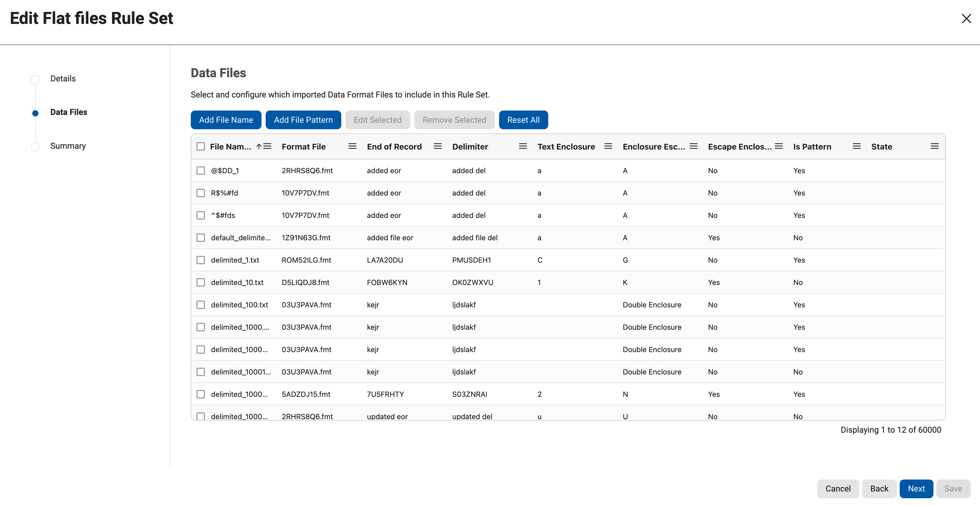Open the Format File column menu icon
Screen dimensions: 980x505
[352, 146]
